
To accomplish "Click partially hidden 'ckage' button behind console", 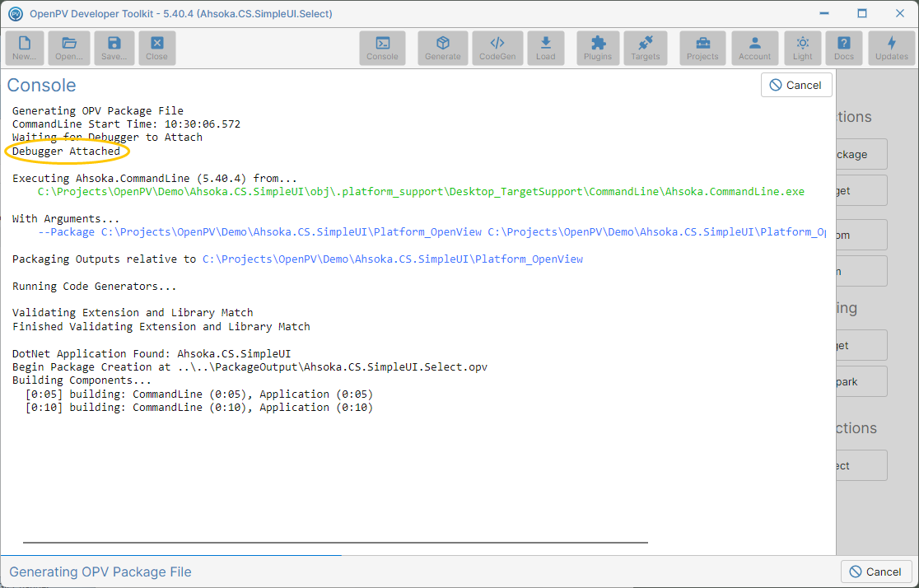I will coord(861,154).
